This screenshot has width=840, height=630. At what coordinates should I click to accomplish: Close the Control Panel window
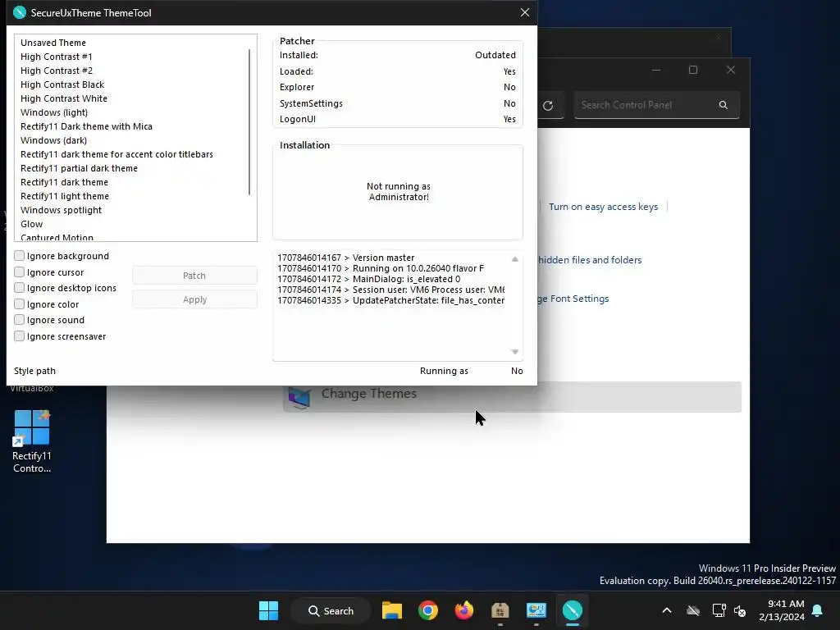click(x=731, y=70)
